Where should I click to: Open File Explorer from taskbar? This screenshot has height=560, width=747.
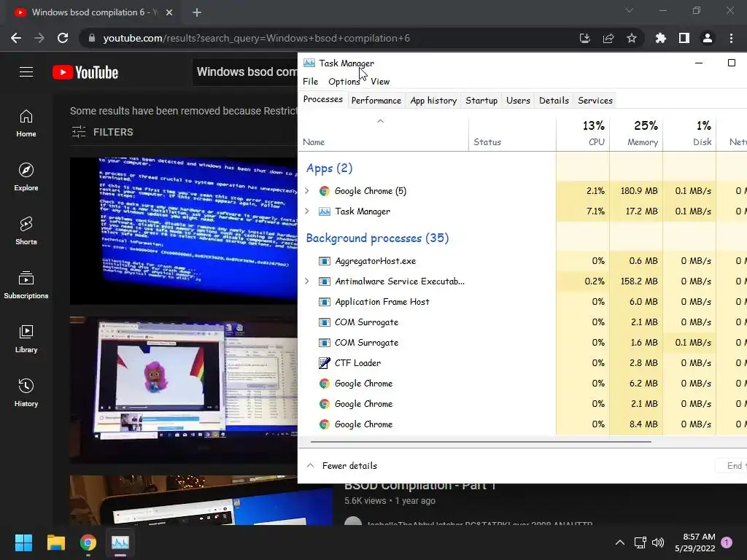point(55,542)
